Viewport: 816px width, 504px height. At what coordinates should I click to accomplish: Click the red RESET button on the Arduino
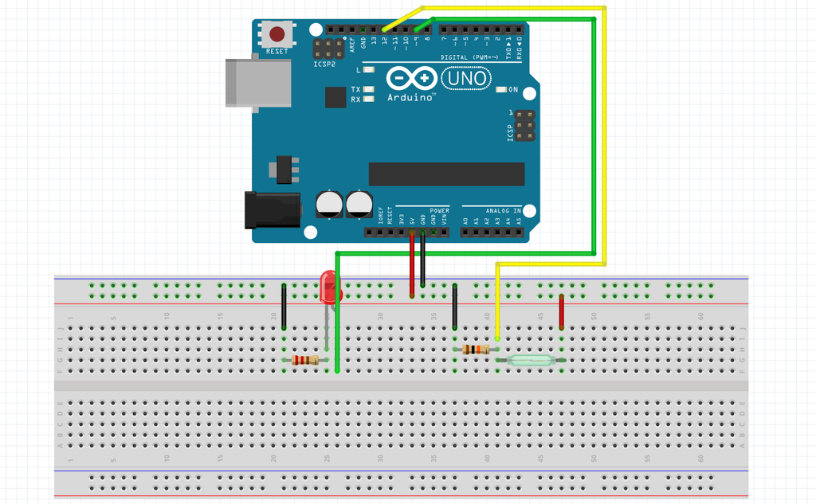tap(277, 35)
